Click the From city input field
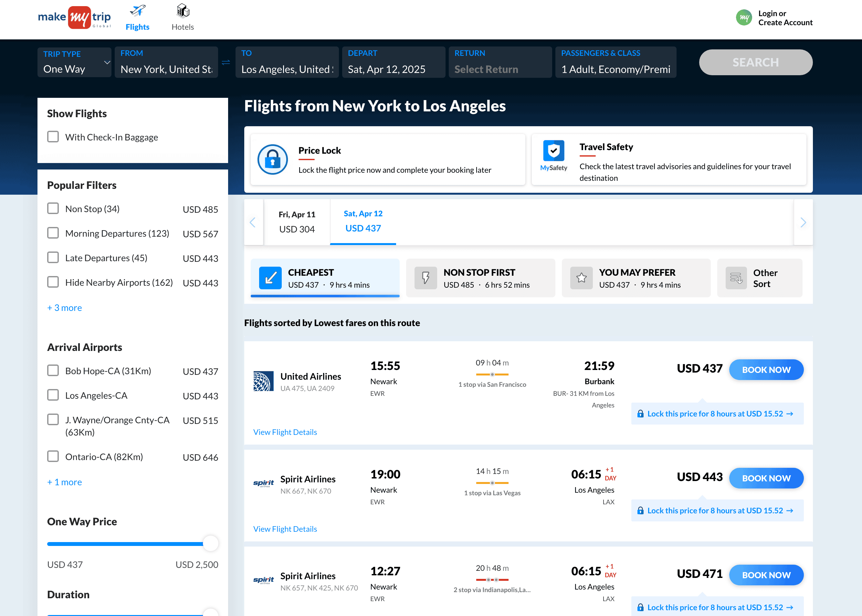 tap(166, 62)
